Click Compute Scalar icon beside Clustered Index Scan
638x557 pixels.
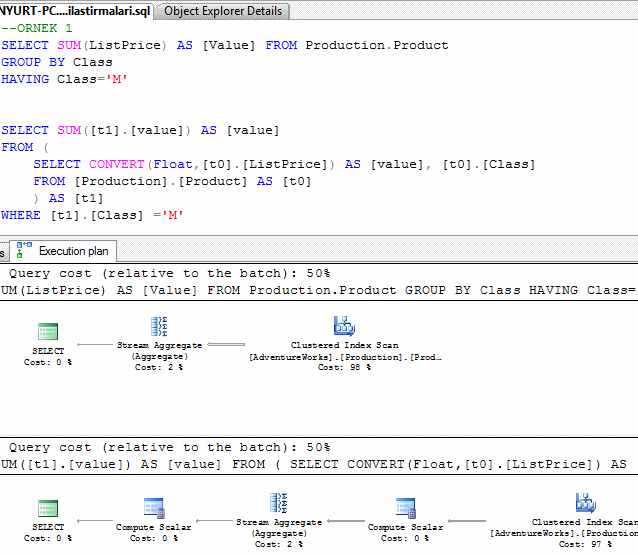tap(405, 508)
